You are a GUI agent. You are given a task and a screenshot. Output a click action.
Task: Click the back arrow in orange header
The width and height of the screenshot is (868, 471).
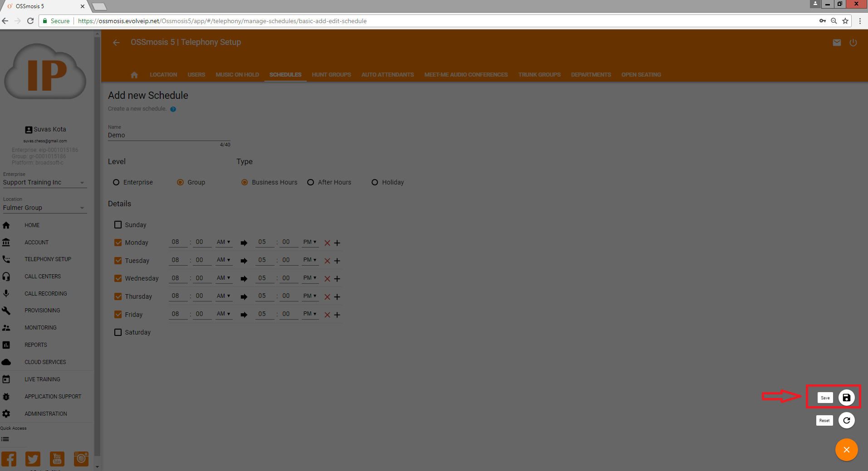point(116,43)
